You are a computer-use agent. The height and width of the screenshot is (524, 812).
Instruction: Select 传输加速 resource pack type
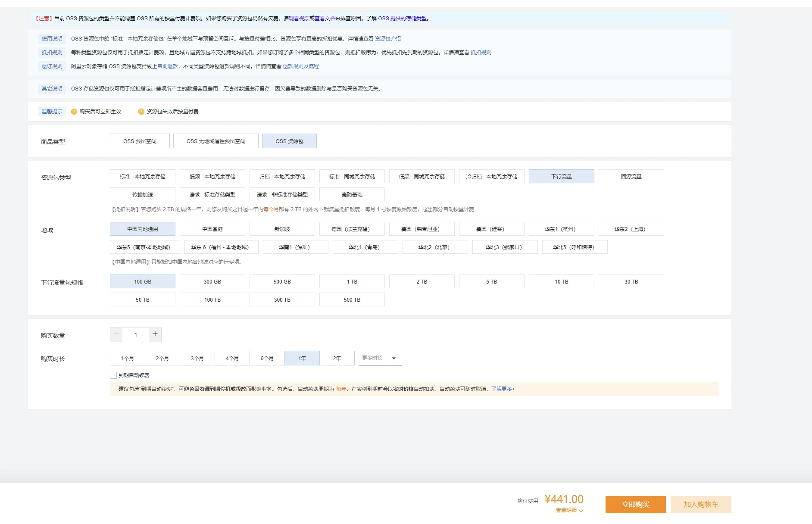point(143,195)
